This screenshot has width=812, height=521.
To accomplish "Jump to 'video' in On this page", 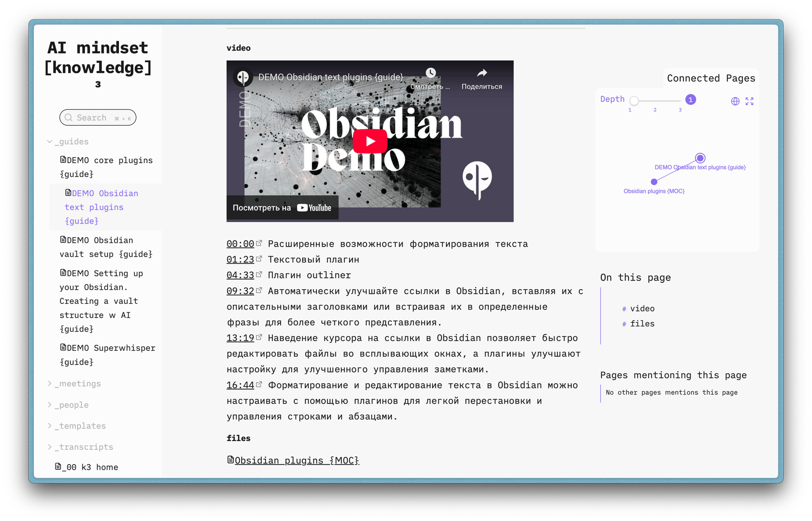I will [x=642, y=309].
